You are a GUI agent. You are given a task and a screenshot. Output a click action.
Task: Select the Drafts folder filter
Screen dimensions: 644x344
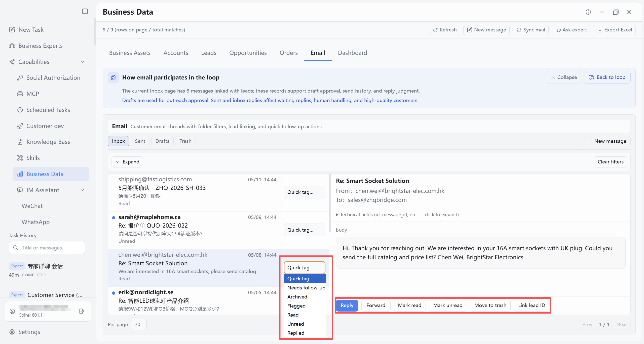point(162,141)
